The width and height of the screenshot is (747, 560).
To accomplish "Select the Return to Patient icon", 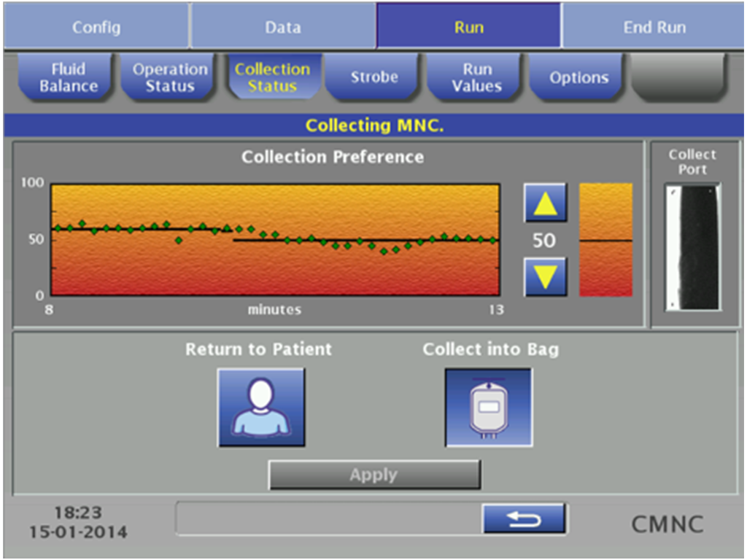I will [261, 408].
